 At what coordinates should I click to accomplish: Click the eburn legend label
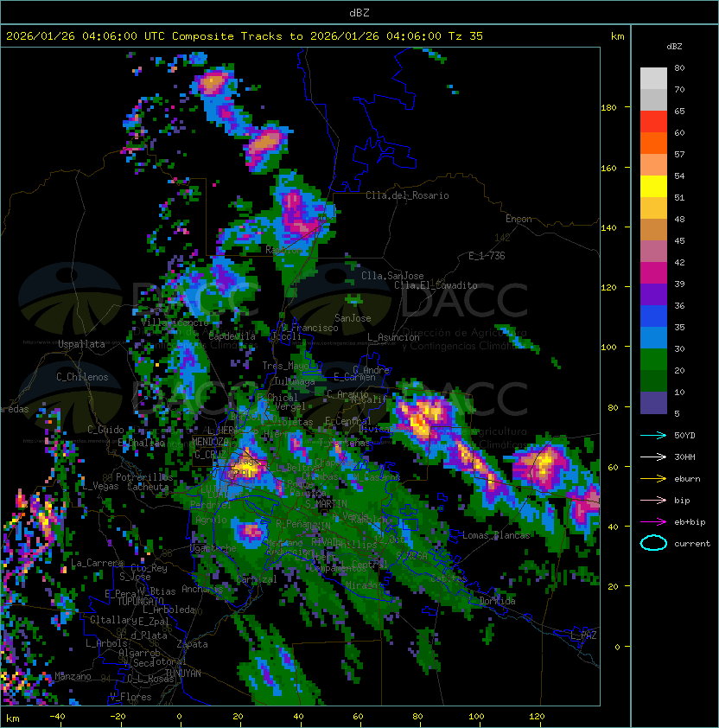[x=687, y=479]
